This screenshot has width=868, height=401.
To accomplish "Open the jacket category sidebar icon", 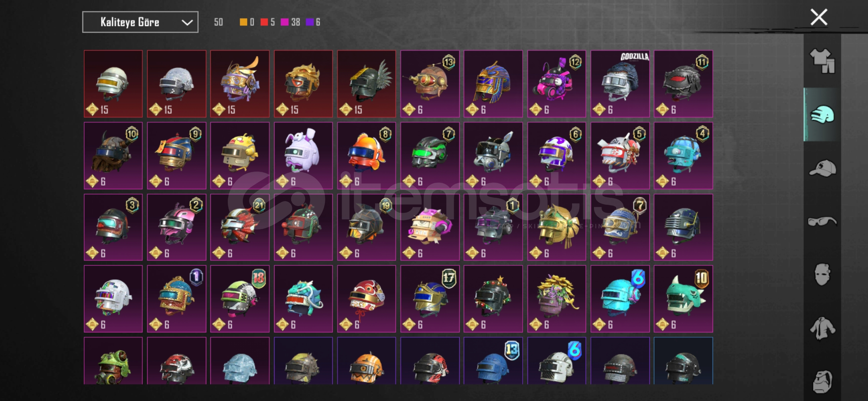I will 822,328.
